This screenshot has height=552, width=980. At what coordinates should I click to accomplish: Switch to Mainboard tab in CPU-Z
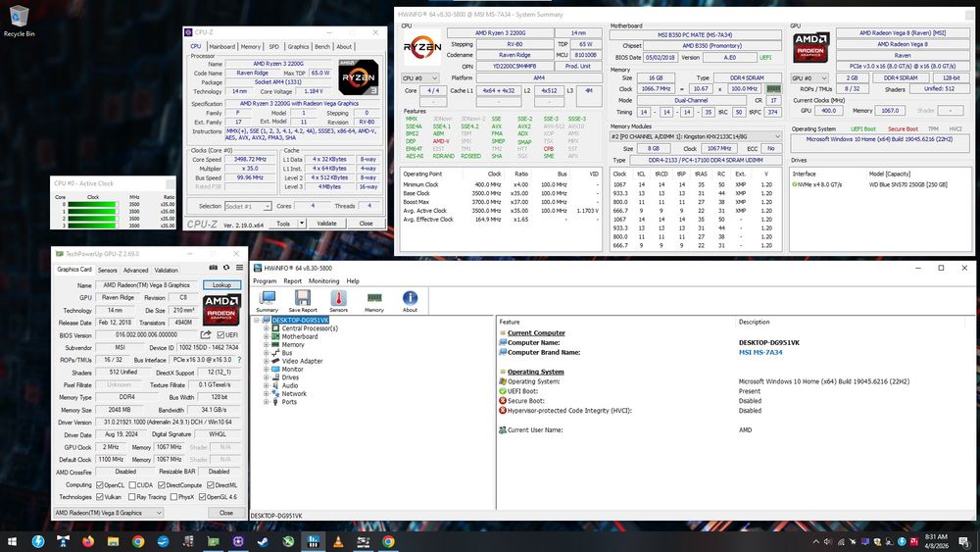click(221, 47)
